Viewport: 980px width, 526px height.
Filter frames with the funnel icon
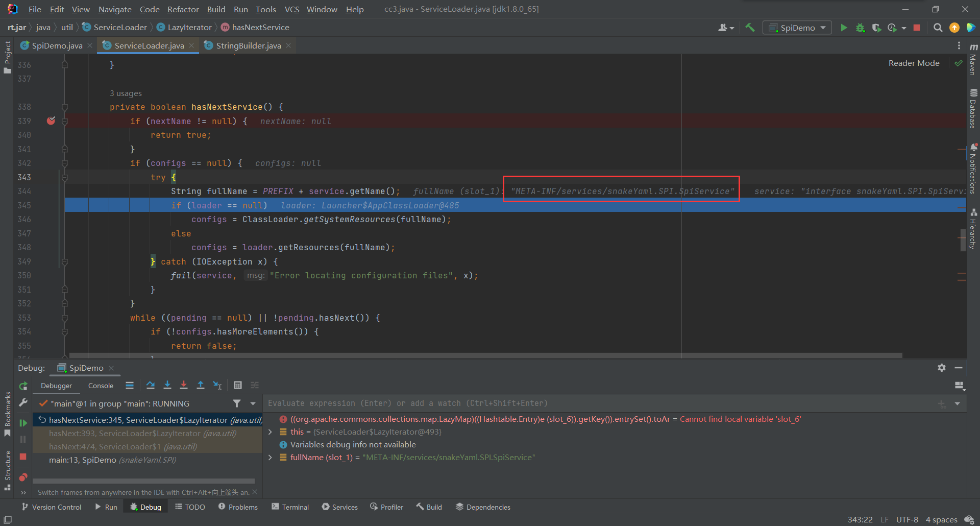click(237, 403)
